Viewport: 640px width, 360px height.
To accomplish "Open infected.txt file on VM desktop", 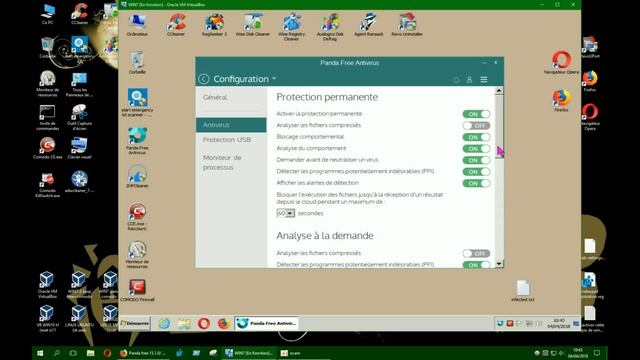I will coord(523,291).
